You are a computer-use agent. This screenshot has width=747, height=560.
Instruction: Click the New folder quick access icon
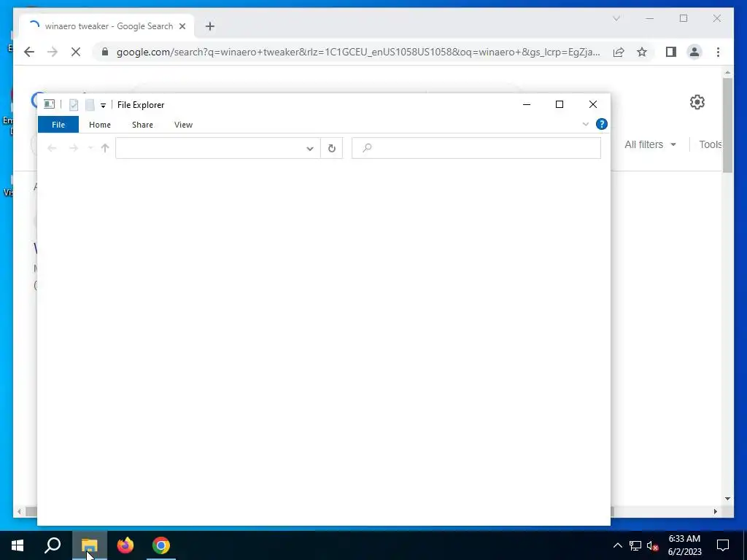(90, 105)
